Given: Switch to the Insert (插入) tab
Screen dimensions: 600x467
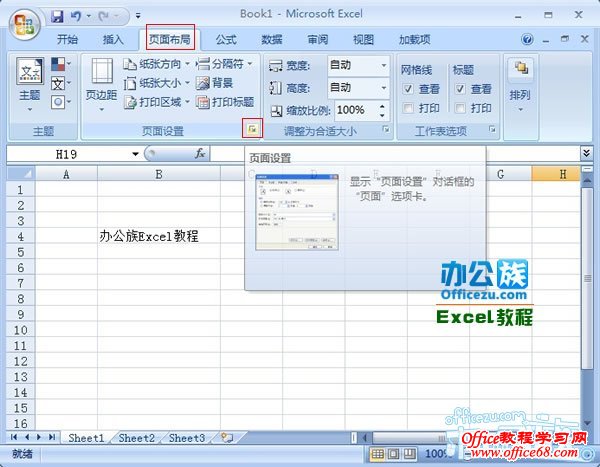Looking at the screenshot, I should coord(113,39).
